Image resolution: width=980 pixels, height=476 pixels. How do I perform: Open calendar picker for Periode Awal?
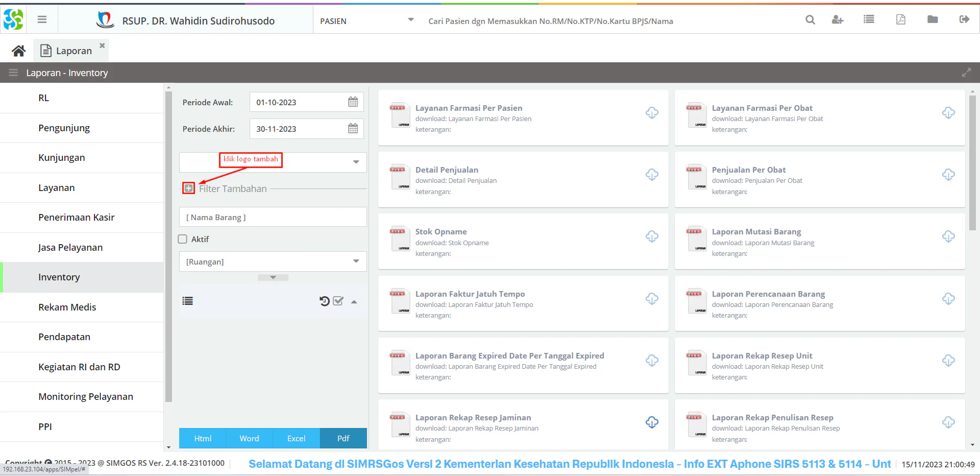tap(353, 102)
